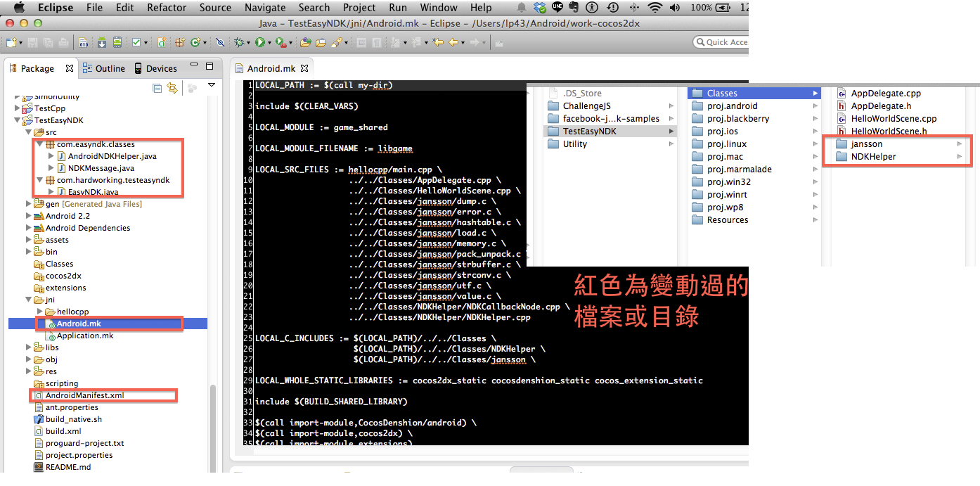Expand AndroidNDKHelper.java node
The width and height of the screenshot is (980, 486).
pyautogui.click(x=51, y=156)
